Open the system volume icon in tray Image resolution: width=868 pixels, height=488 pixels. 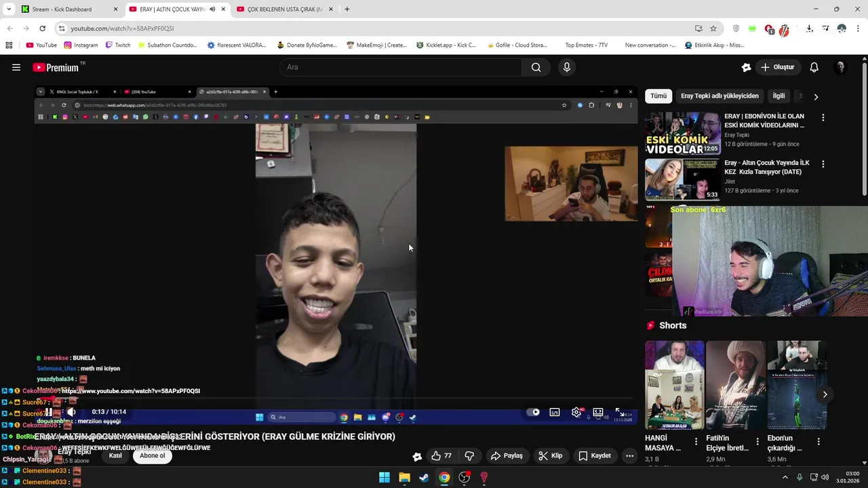pyautogui.click(x=825, y=477)
